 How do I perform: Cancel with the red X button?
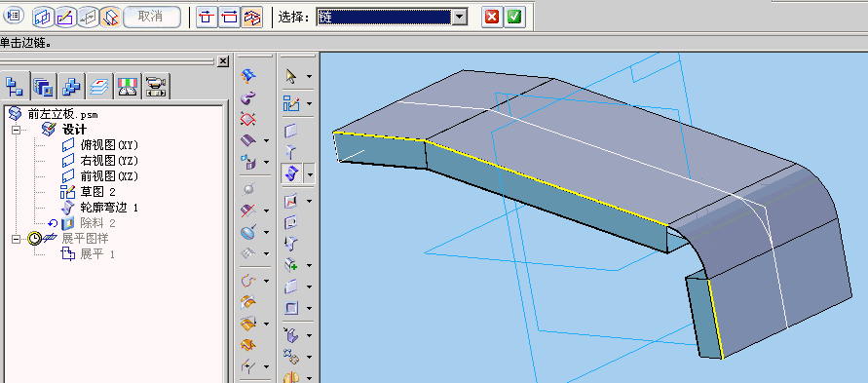coord(491,18)
